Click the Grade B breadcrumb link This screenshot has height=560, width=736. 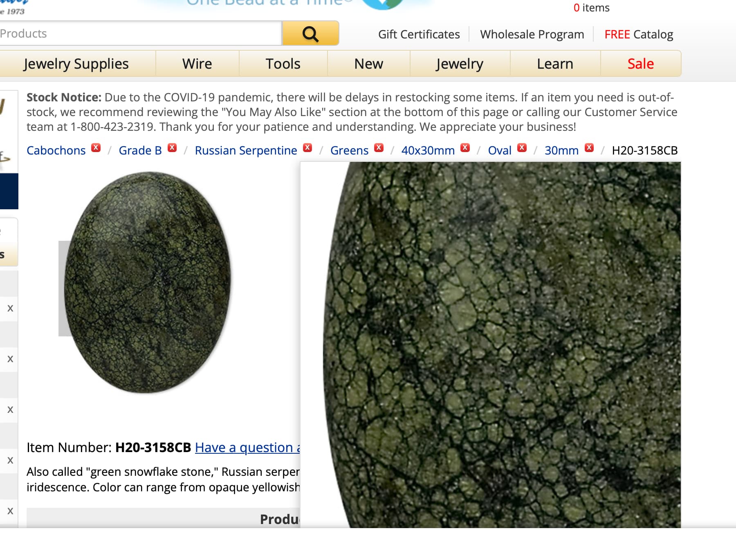click(x=140, y=150)
